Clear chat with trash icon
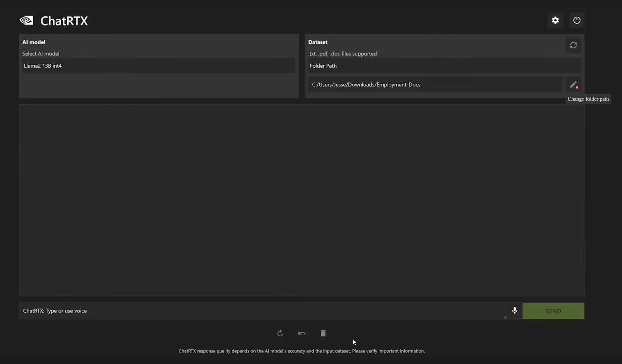Screen dimensions: 622x364 pyautogui.click(x=323, y=333)
